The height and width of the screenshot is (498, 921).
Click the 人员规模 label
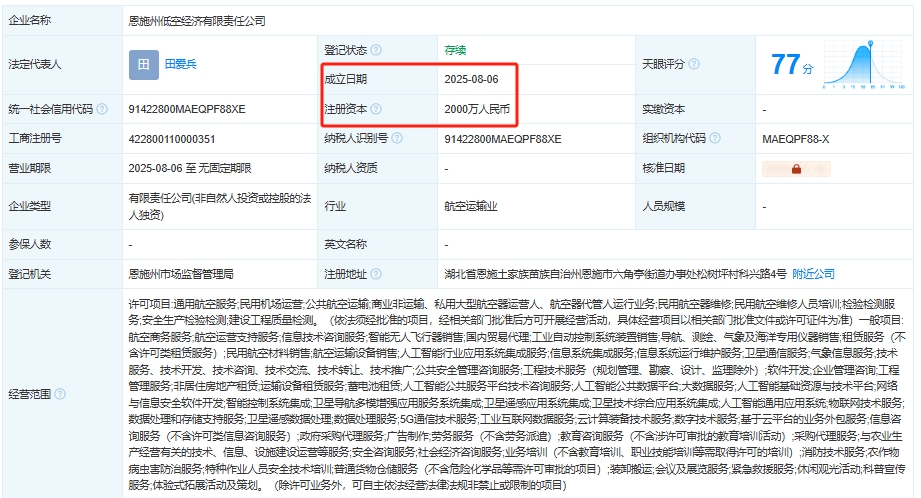pos(663,206)
